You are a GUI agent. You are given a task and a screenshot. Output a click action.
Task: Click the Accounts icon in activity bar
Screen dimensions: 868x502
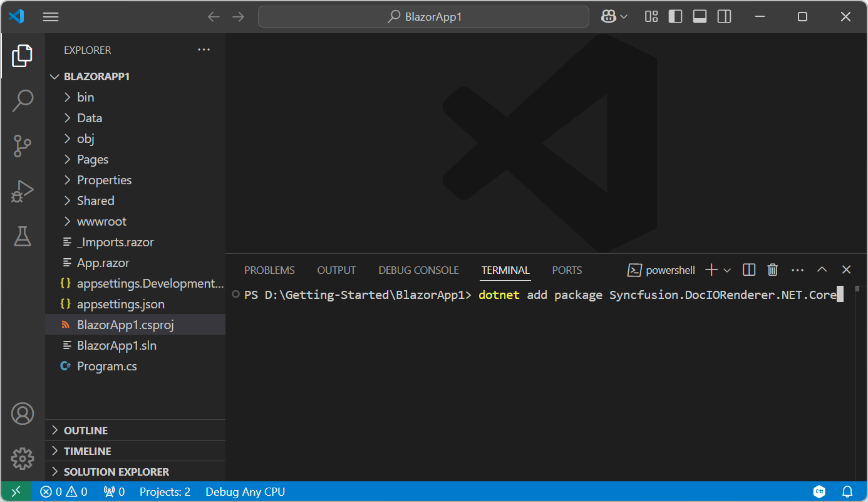click(23, 414)
